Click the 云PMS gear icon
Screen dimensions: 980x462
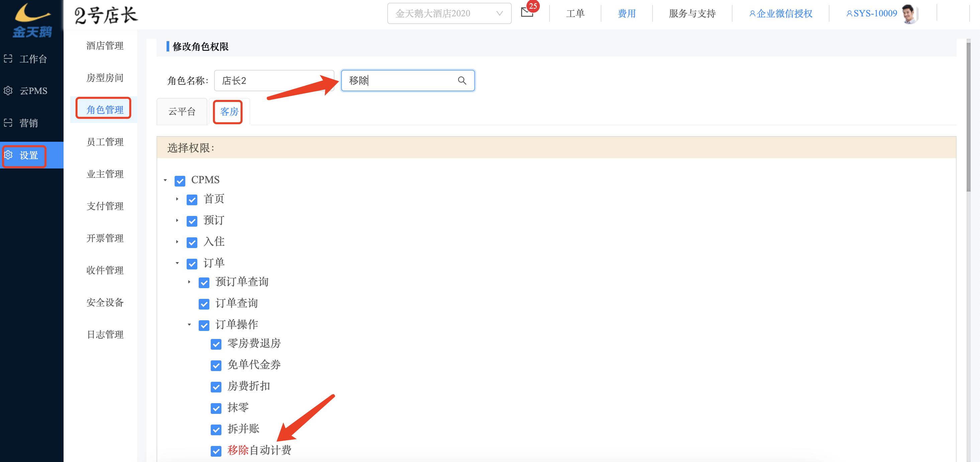tap(8, 91)
